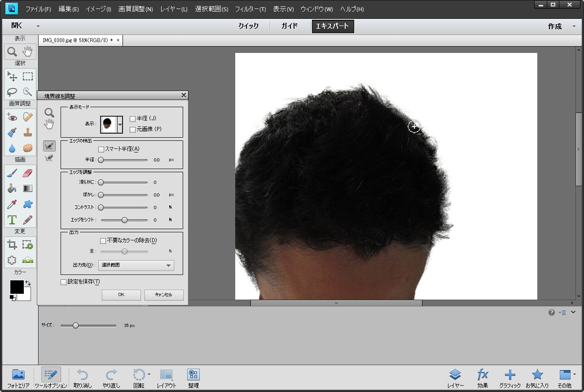
Task: Open tool options help icon
Action: coord(552,313)
